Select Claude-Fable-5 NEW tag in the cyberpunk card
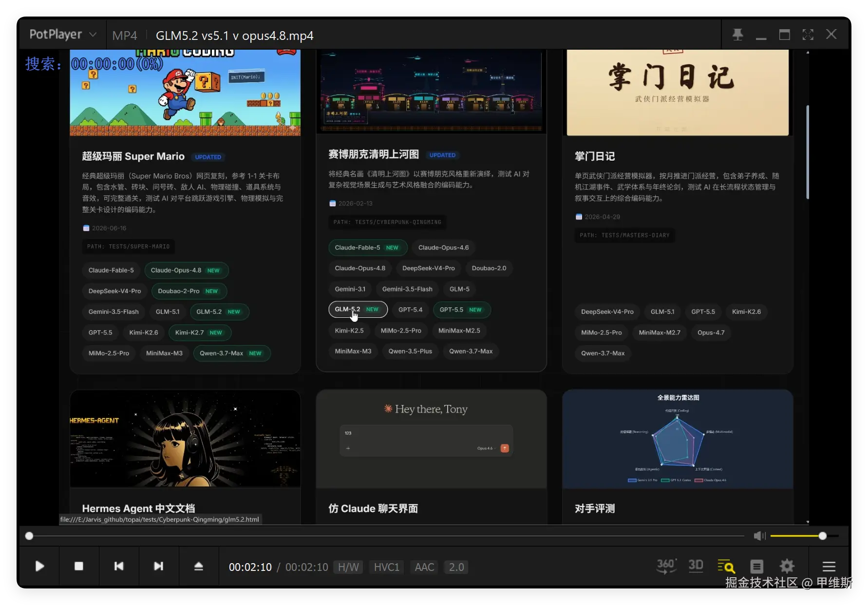 (368, 248)
